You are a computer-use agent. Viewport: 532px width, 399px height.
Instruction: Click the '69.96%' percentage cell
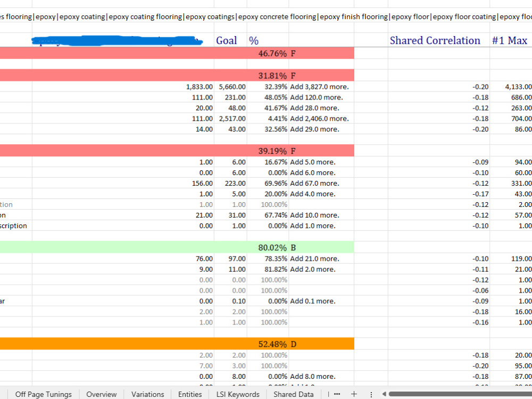[268, 183]
